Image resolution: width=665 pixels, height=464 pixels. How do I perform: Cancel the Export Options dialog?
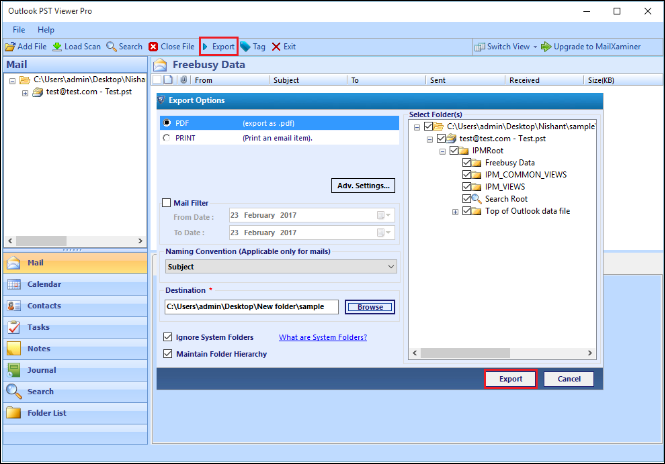tap(569, 379)
